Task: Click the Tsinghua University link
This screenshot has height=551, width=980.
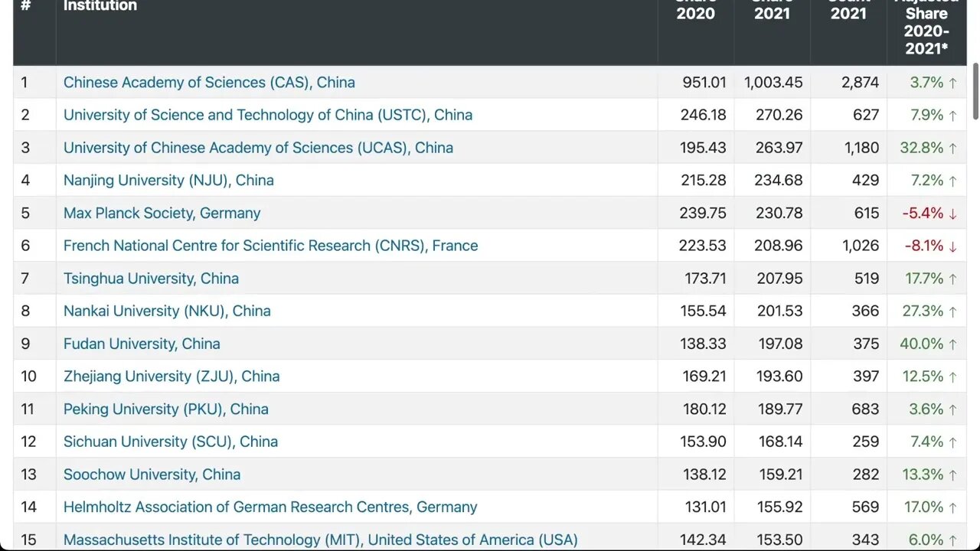Action: point(151,279)
